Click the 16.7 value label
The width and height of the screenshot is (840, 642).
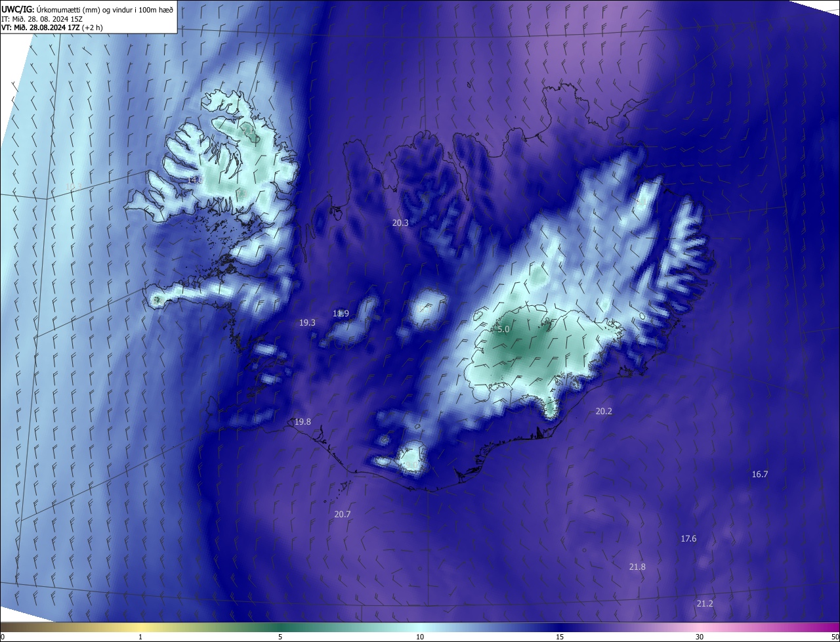point(759,475)
